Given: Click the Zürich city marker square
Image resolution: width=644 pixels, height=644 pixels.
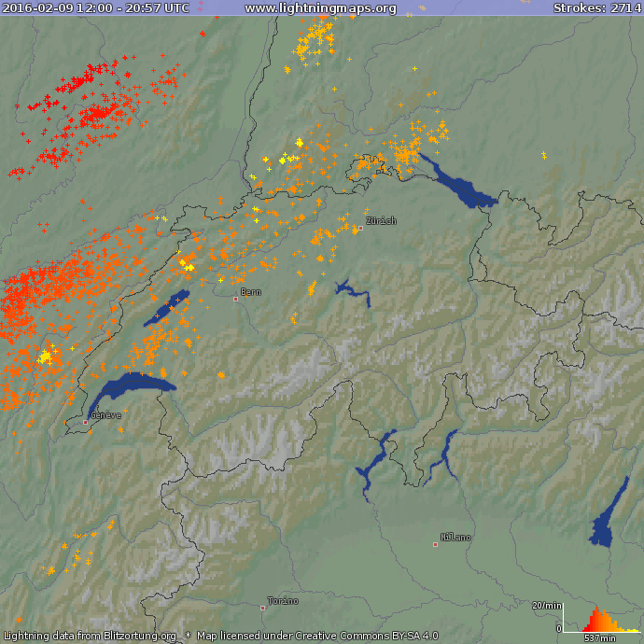Looking at the screenshot, I should 360,228.
